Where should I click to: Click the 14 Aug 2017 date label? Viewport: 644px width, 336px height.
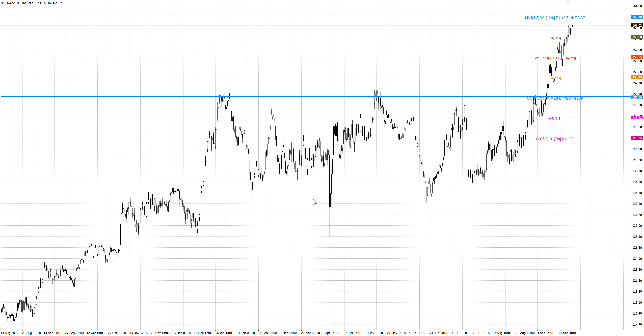[x=10, y=333]
